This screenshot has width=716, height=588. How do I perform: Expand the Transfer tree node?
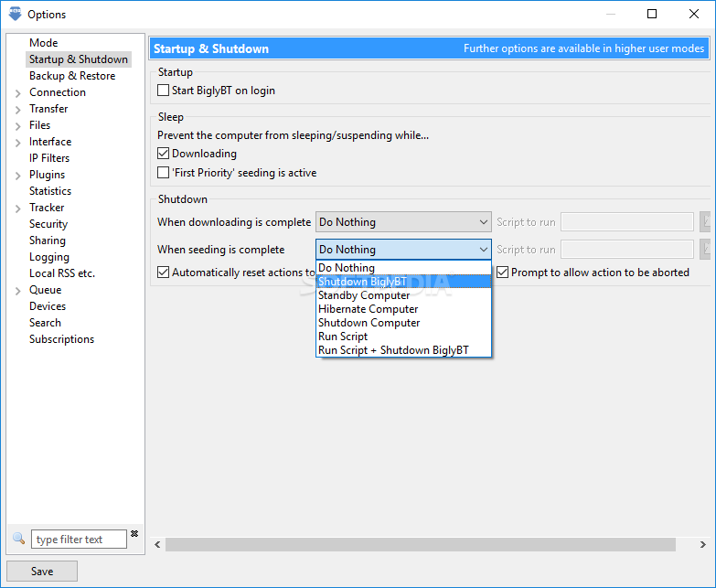tap(17, 110)
